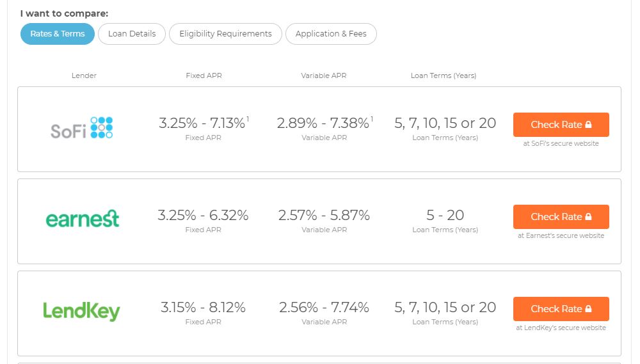The width and height of the screenshot is (640, 364).
Task: Click the Fixed APR column header
Action: [204, 75]
